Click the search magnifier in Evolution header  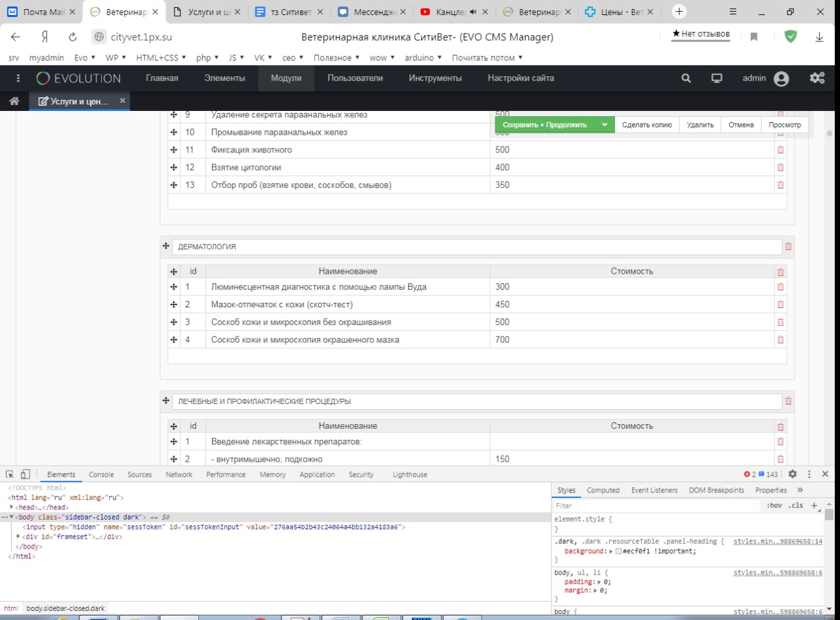(x=686, y=78)
